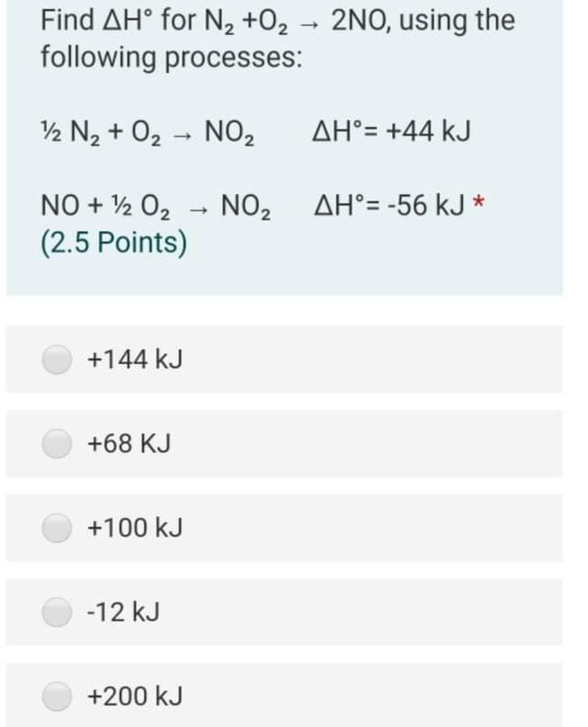Click the ΔH°= +44 kJ equation text
The image size is (588, 727).
click(393, 130)
